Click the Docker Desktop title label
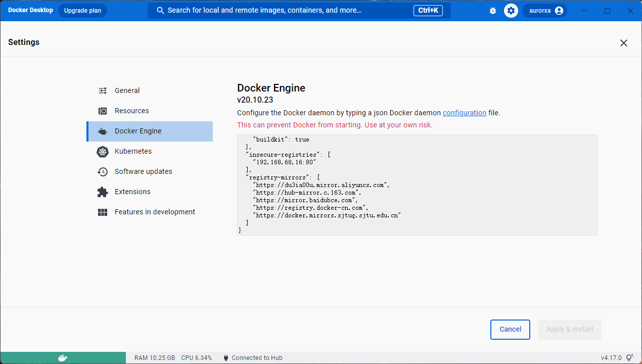Screen dimensions: 642x364 click(x=30, y=10)
